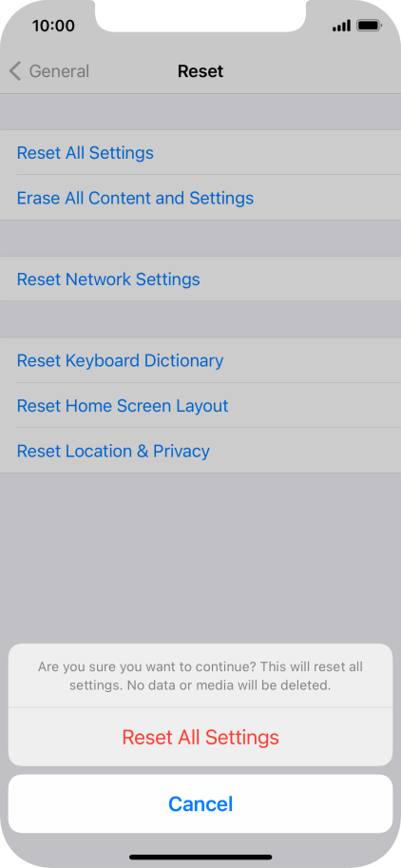Tap the gray header spacer below navigation bar
The image size is (401, 868).
pyautogui.click(x=200, y=112)
